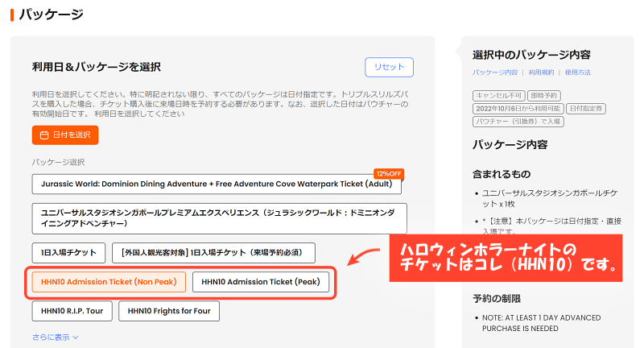This screenshot has width=644, height=348.
Task: Select HHN10 Admission Ticket (Peak)
Action: coord(261,282)
